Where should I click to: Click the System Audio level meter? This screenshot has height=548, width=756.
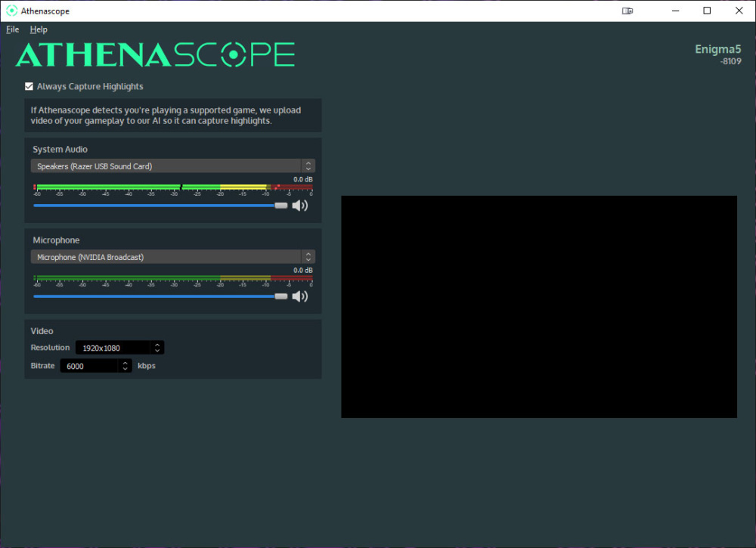pyautogui.click(x=173, y=190)
